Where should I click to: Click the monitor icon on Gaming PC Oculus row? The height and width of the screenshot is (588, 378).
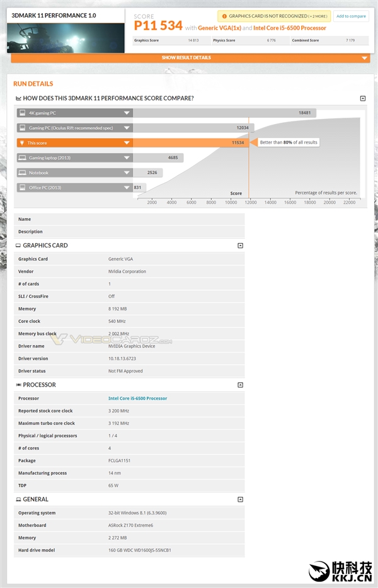pyautogui.click(x=23, y=128)
